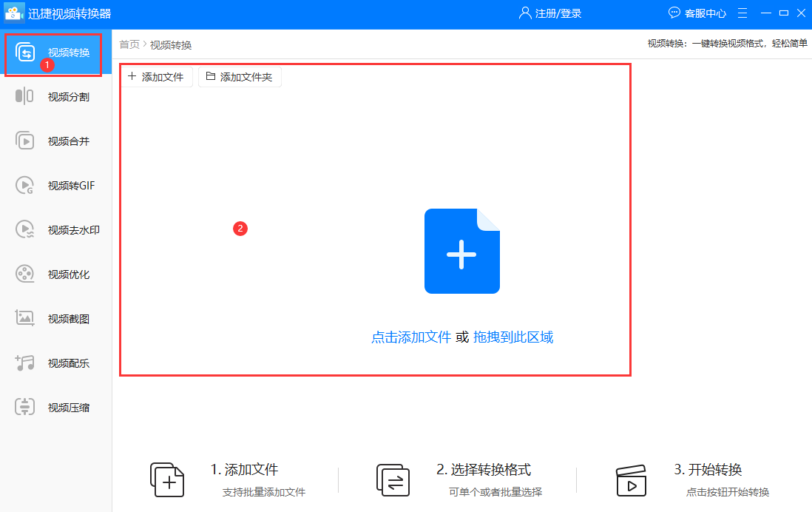The image size is (812, 512).
Task: Open the 视频配乐 music icon
Action: [24, 363]
